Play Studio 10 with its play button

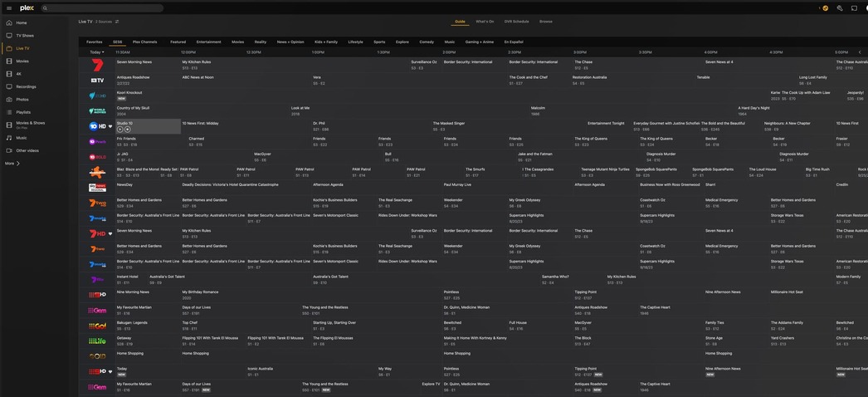(x=120, y=129)
